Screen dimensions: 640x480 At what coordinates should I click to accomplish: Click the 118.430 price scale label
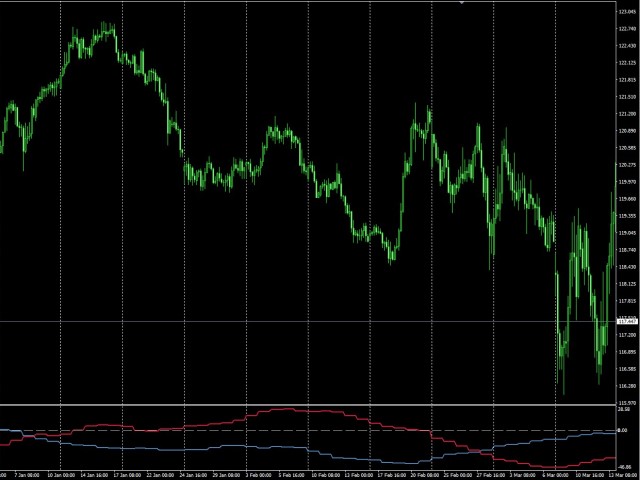tap(629, 267)
